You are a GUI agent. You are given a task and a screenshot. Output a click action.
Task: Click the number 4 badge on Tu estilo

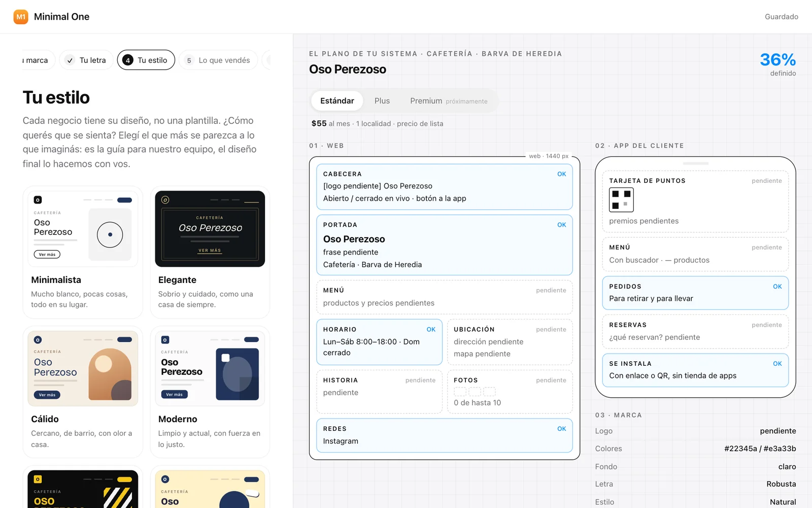tap(128, 60)
